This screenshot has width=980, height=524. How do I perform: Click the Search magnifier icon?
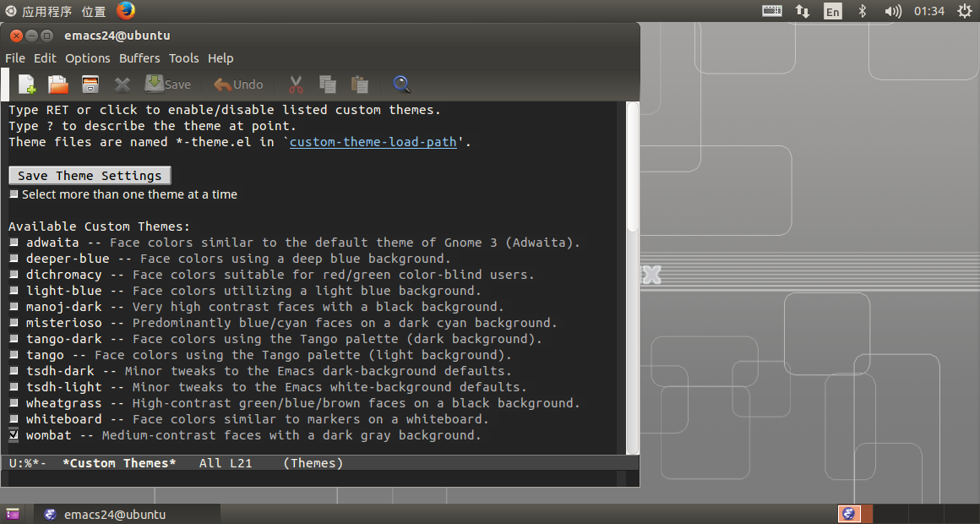coord(401,84)
